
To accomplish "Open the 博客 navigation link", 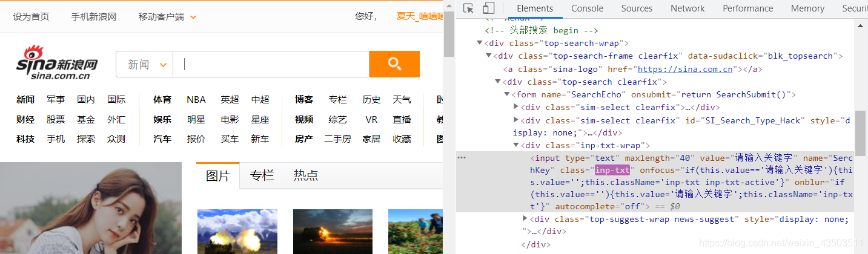I will [304, 100].
